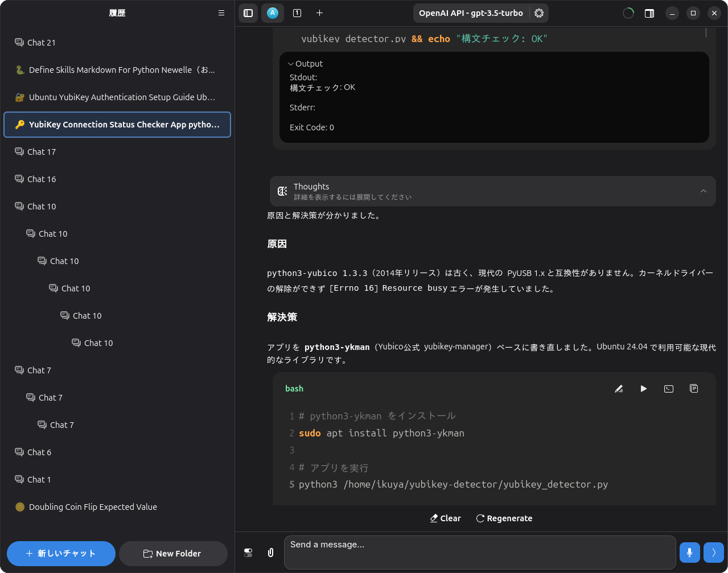Screen dimensions: 728x573
Task: Send message with arrow button
Action: (x=714, y=553)
